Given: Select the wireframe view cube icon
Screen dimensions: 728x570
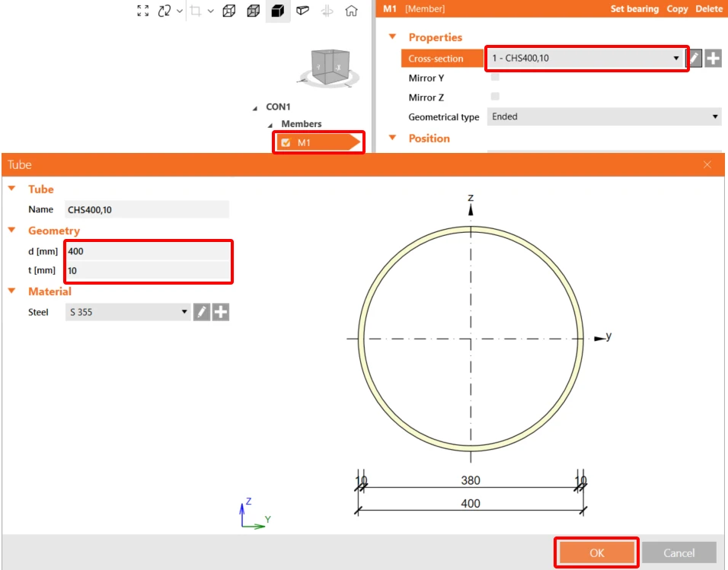Looking at the screenshot, I should (229, 11).
